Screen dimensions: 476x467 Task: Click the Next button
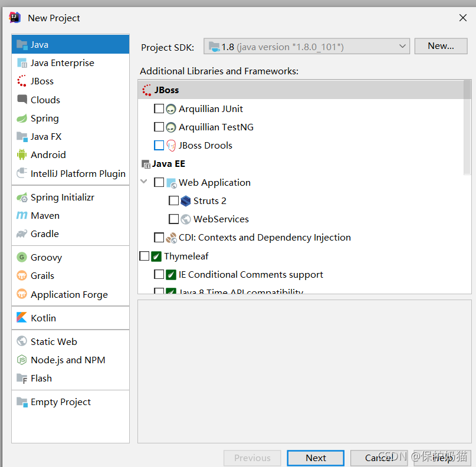coord(316,458)
